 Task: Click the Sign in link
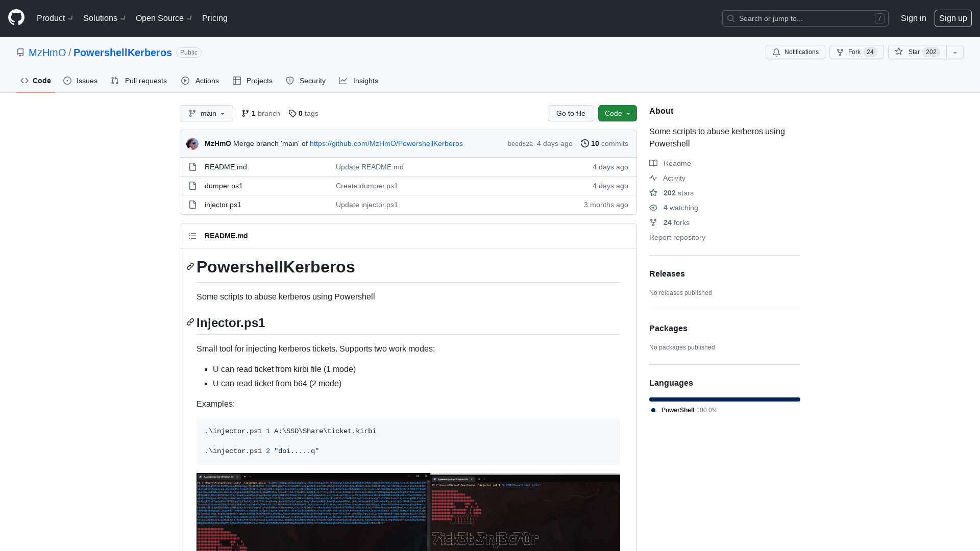click(x=914, y=18)
